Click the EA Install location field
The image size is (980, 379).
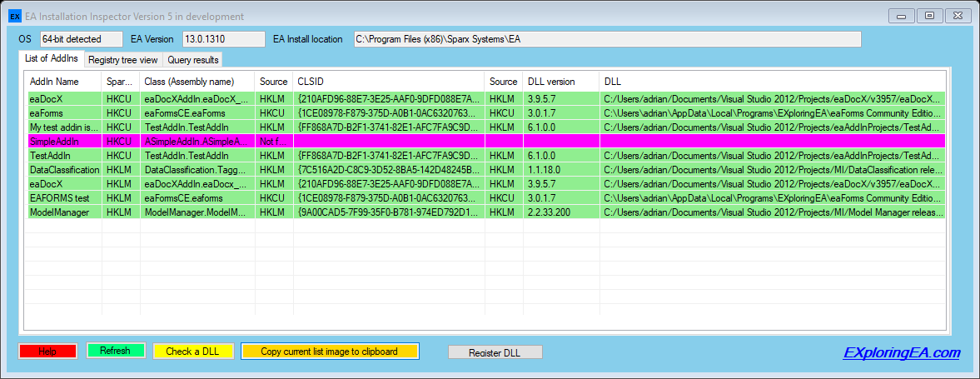pyautogui.click(x=606, y=39)
